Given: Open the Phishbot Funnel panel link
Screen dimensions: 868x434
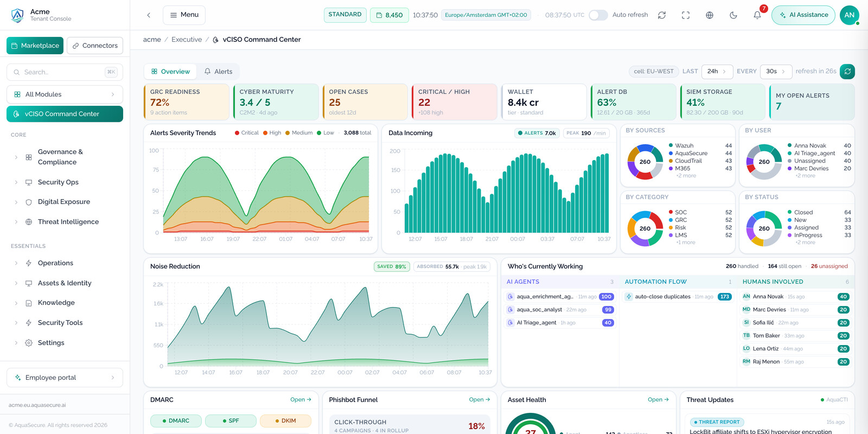Looking at the screenshot, I should (480, 400).
